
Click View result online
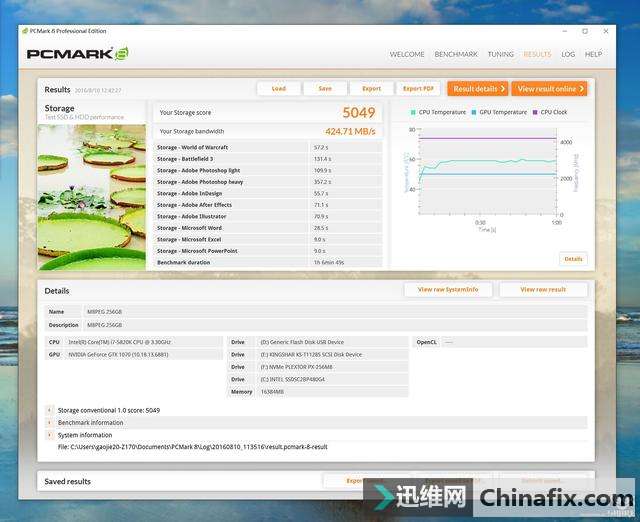coord(549,89)
